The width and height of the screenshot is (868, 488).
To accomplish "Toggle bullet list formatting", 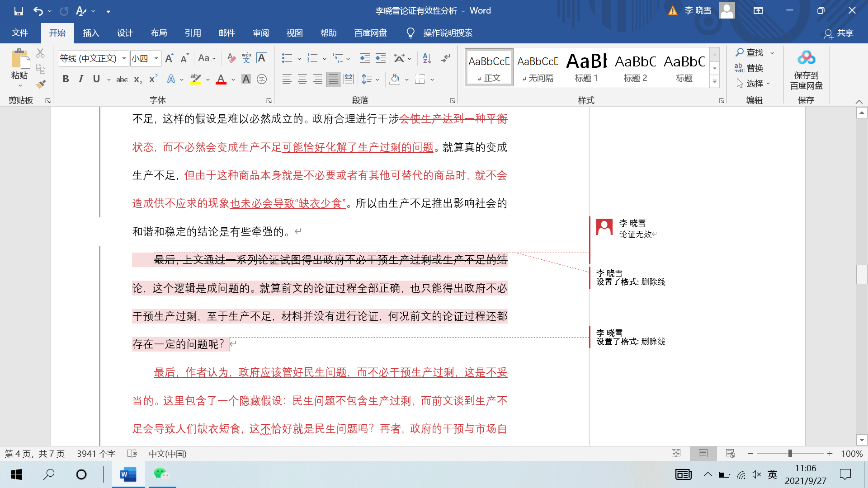I will (x=286, y=58).
